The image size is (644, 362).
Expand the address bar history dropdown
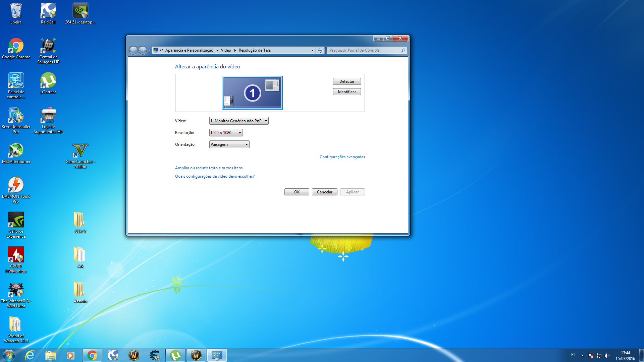pos(312,50)
